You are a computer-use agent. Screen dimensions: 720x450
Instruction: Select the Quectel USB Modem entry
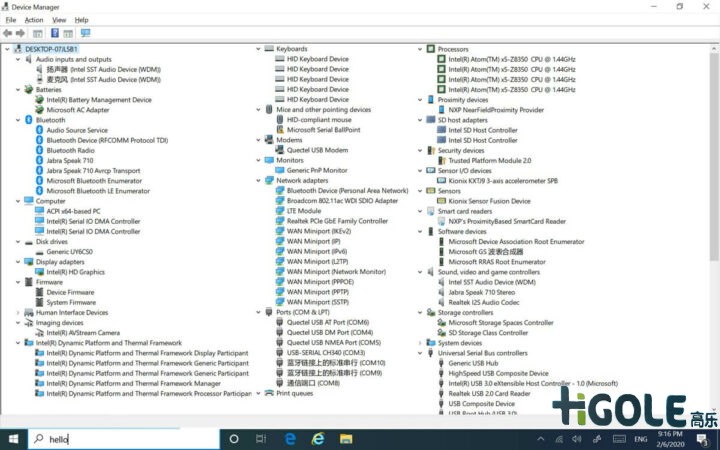(317, 150)
